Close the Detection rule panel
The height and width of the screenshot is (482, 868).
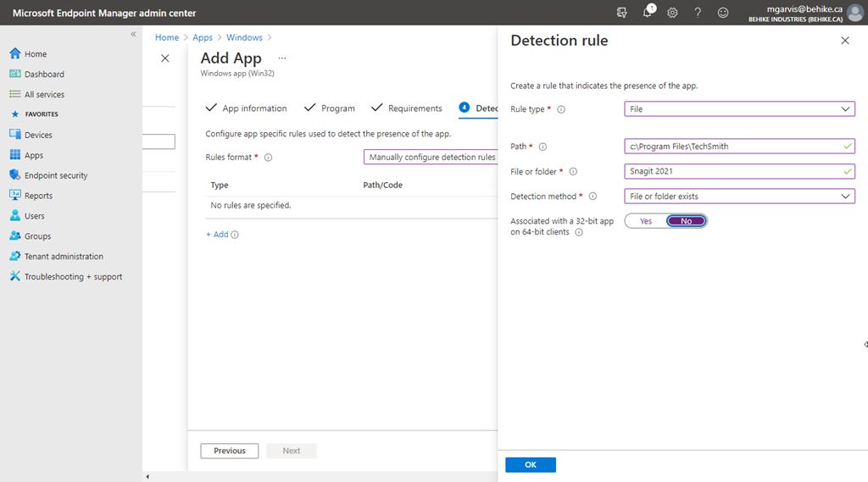pyautogui.click(x=844, y=41)
